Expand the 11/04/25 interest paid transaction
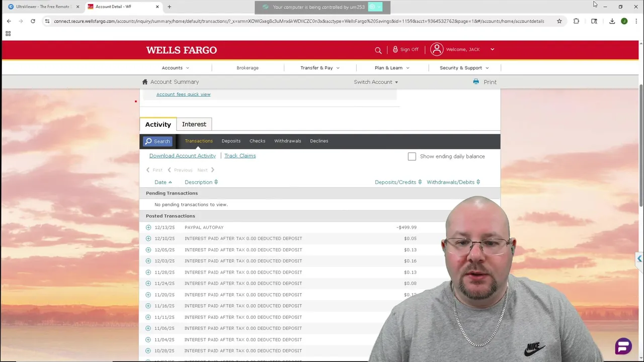 pos(148,339)
